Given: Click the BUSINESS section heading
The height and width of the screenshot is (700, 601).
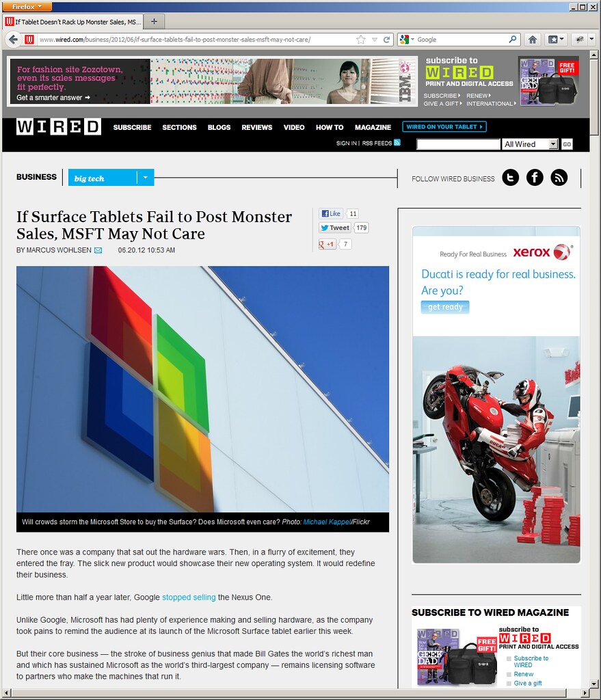Looking at the screenshot, I should point(37,177).
